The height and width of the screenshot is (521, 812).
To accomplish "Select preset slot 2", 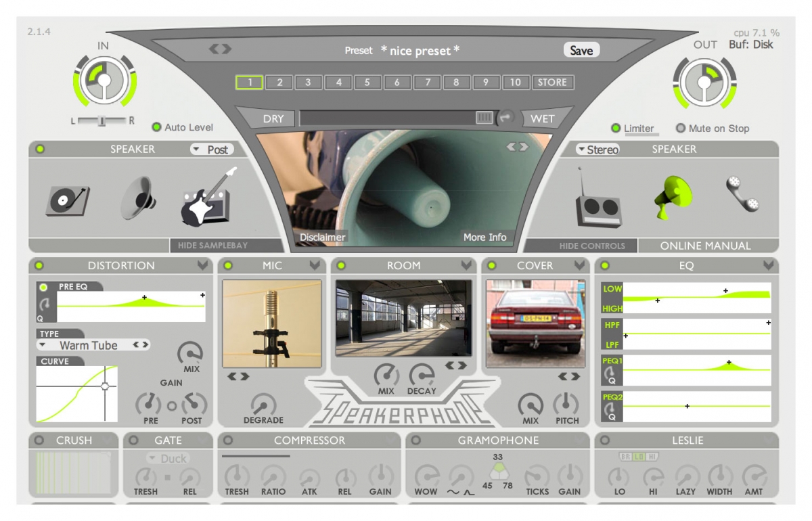I will (x=279, y=83).
